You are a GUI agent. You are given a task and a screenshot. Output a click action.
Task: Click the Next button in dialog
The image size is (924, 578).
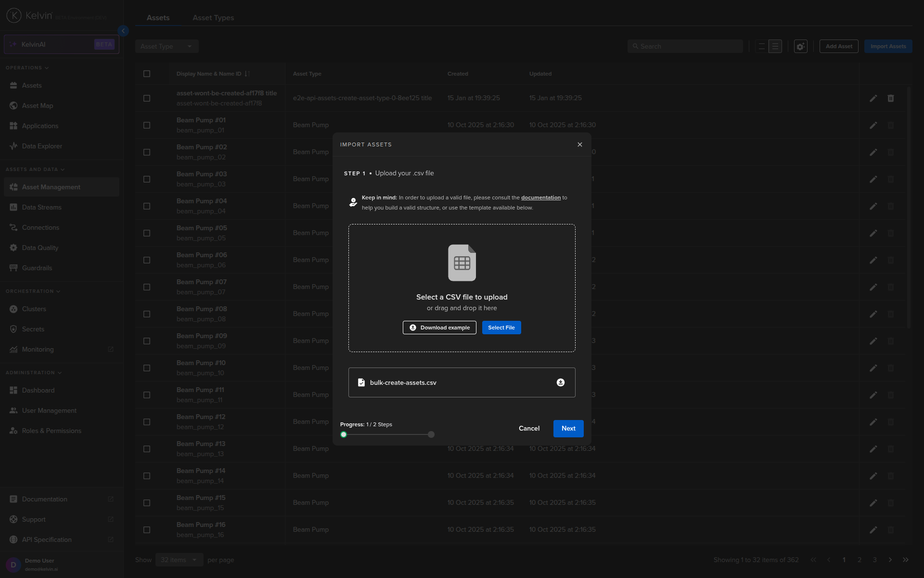tap(568, 429)
